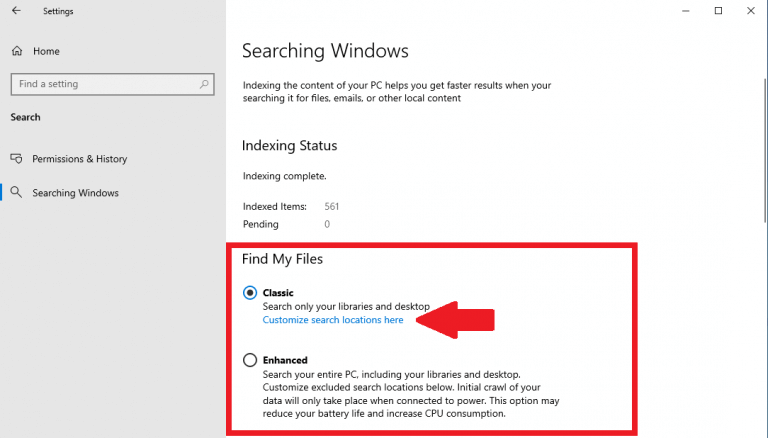Screen dimensions: 768x438
Task: Click the vertical scrollbar thumb
Action: [x=765, y=149]
